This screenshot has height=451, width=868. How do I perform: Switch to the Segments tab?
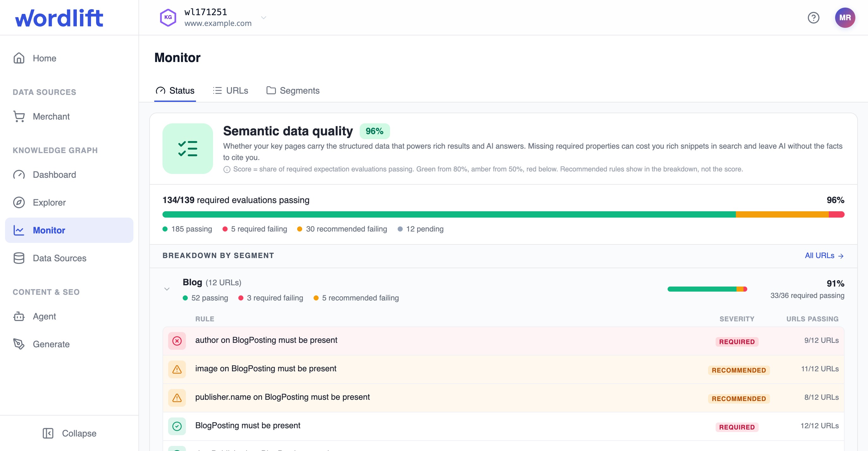pyautogui.click(x=292, y=91)
